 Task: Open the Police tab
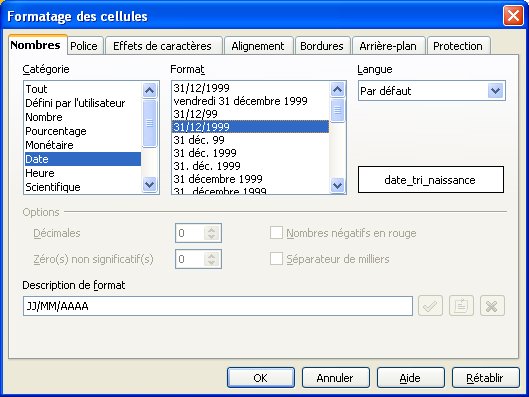point(84,46)
